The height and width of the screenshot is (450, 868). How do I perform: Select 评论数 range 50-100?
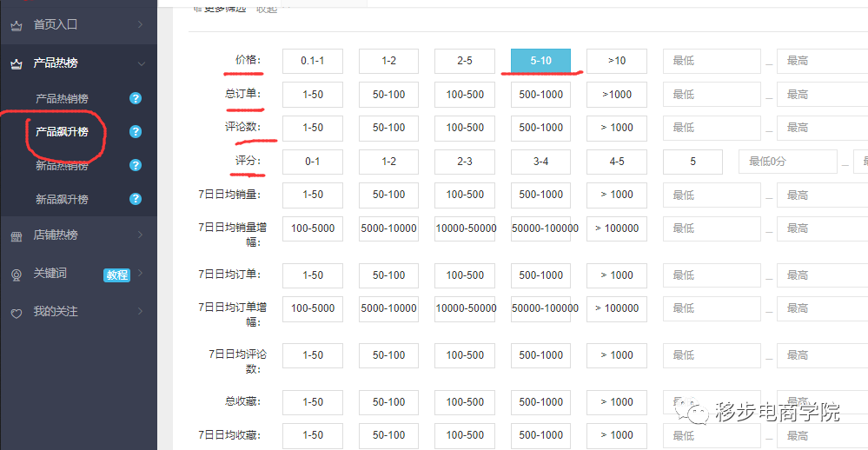click(x=388, y=128)
